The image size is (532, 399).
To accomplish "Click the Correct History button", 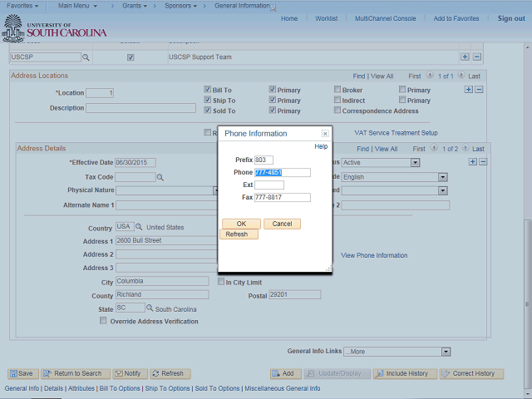I will [471, 373].
